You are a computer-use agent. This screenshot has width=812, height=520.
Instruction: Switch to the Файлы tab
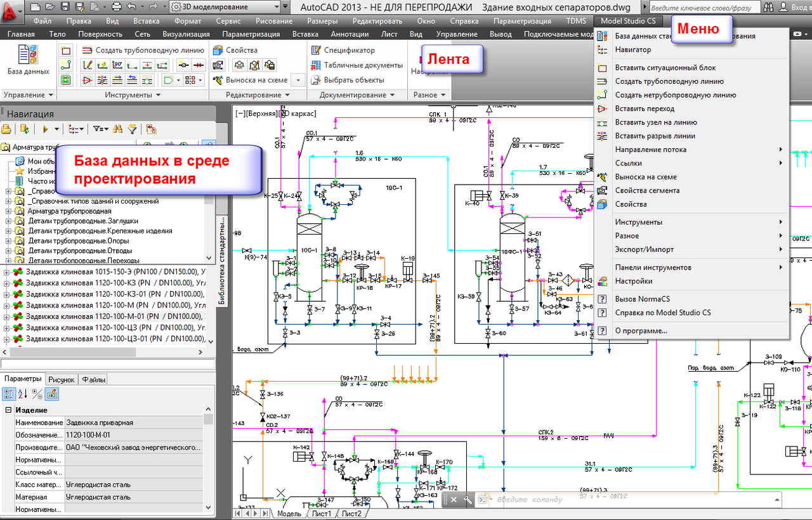(94, 379)
